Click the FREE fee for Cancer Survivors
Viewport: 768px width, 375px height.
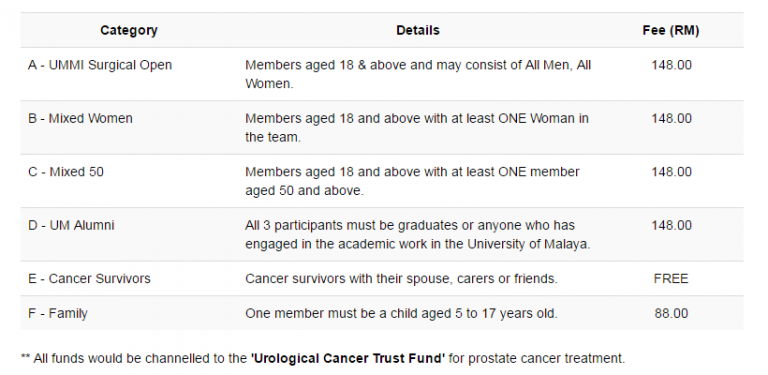coord(671,279)
